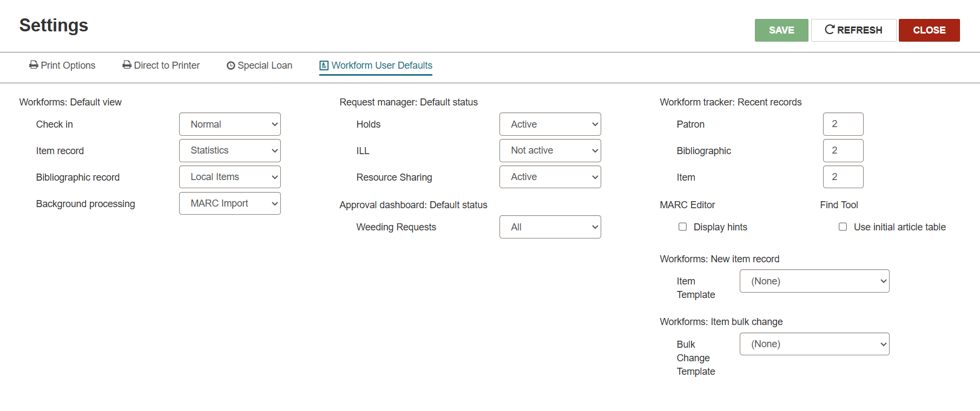Click the printer icon beside Direct to Printer
980x411 pixels.
tap(127, 65)
